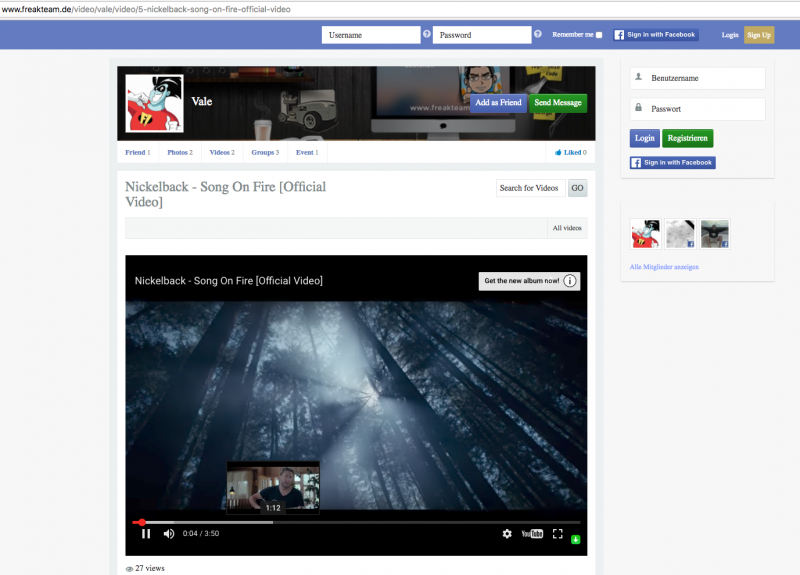Tick the Remember me checkbox
Screen dimensions: 800x575
(x=599, y=35)
